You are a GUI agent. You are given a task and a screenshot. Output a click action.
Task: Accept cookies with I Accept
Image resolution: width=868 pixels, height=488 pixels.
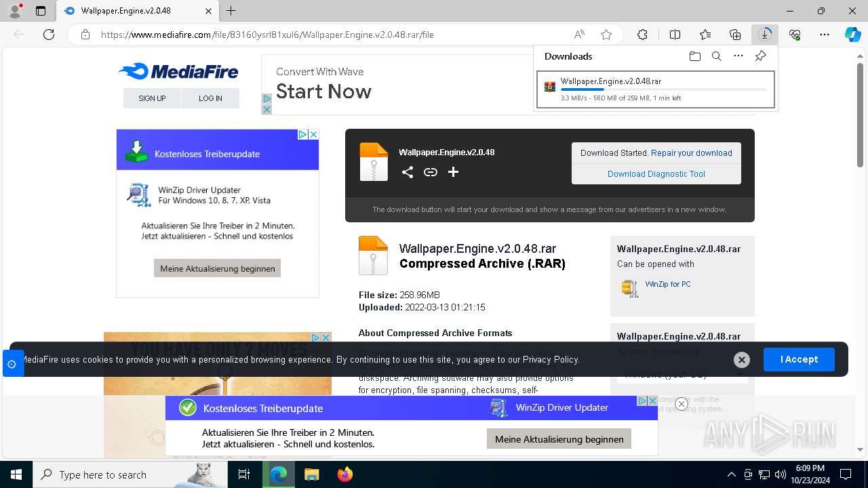point(799,359)
